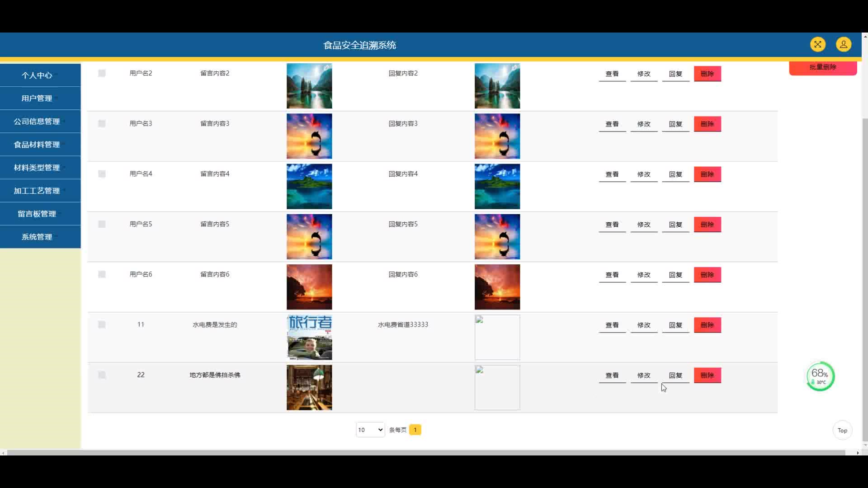Viewport: 868px width, 488px height.
Task: Click the 68% performance circle widget
Action: pyautogui.click(x=820, y=376)
